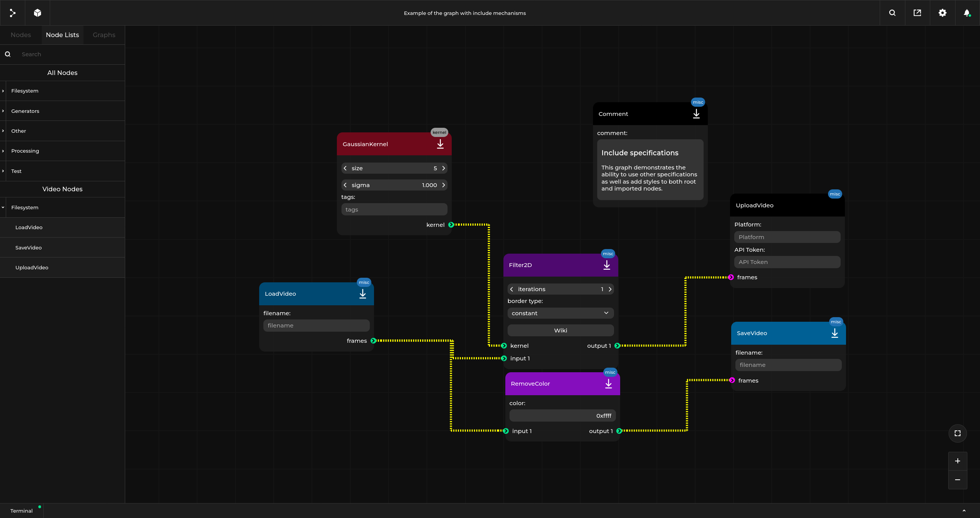980x518 pixels.
Task: Click the All Nodes header
Action: coord(62,73)
